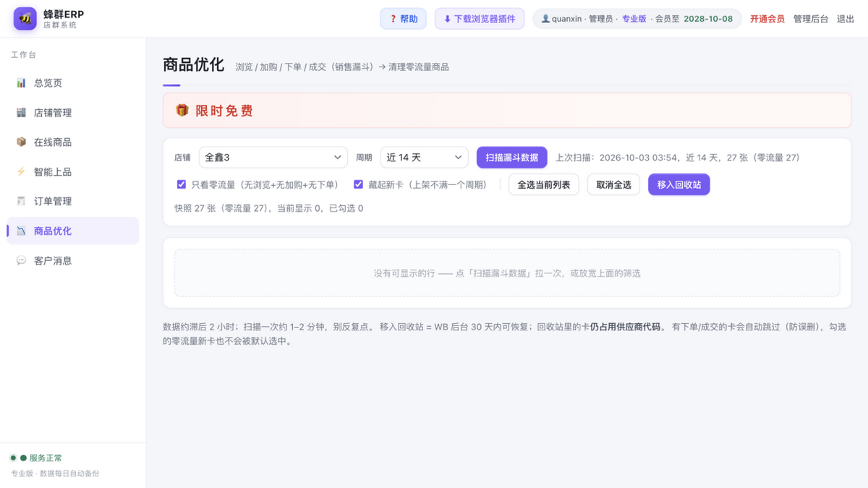Open 总览页 in the sidebar

pos(72,83)
